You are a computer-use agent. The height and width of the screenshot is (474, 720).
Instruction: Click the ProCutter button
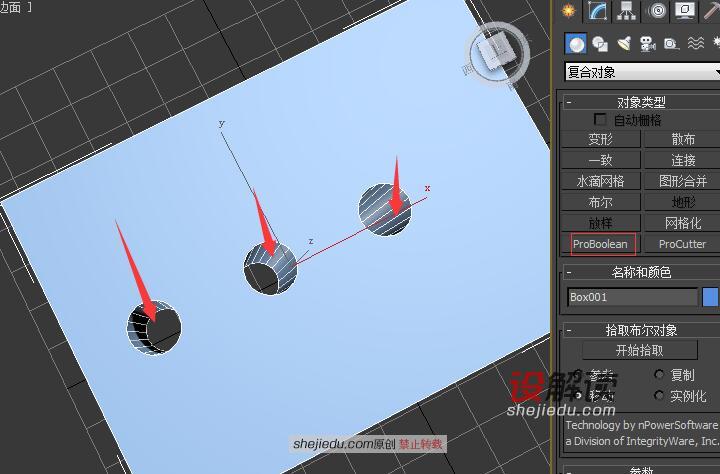click(x=683, y=244)
